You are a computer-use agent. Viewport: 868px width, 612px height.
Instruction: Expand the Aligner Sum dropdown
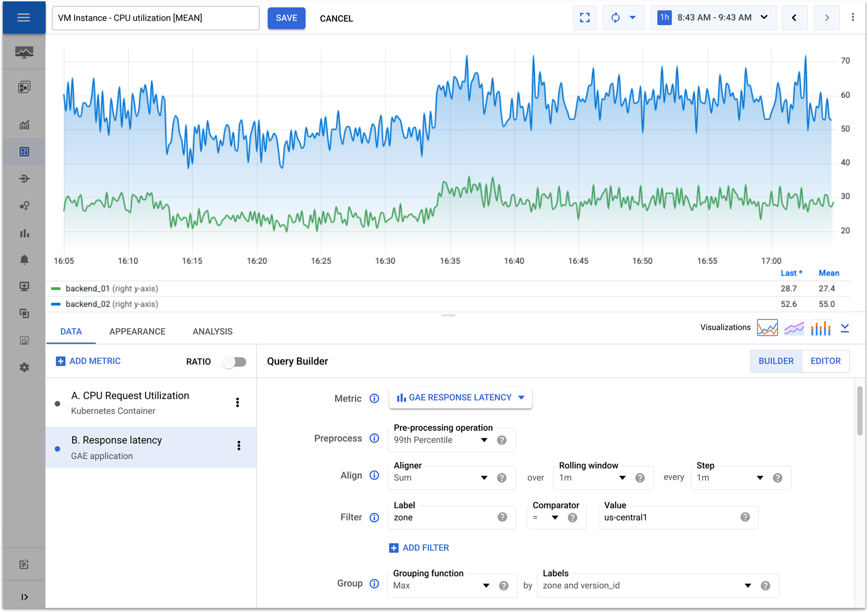tap(484, 478)
